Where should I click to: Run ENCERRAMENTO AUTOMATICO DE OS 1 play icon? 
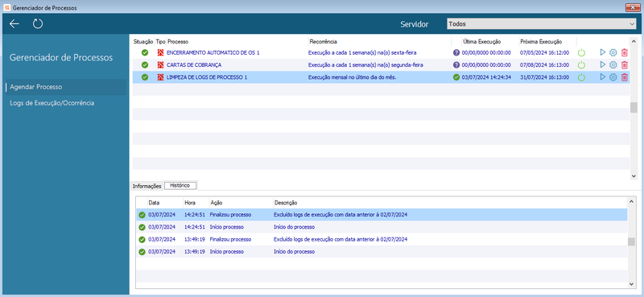coord(603,52)
